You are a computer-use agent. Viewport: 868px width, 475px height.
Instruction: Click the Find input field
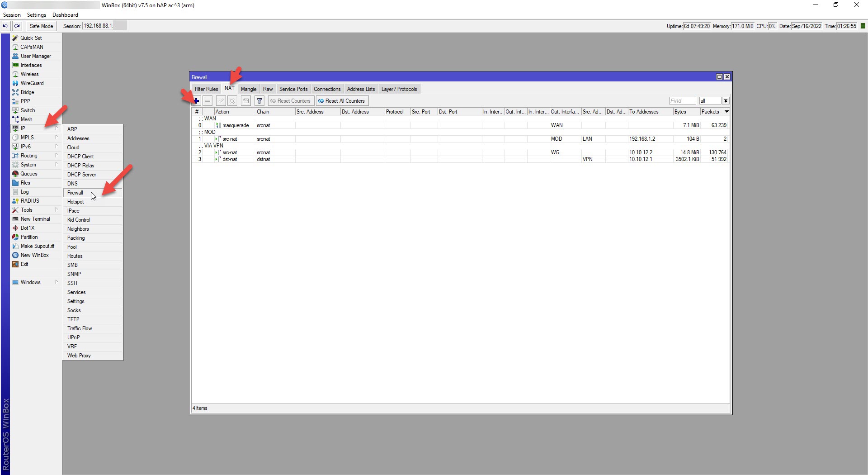683,101
